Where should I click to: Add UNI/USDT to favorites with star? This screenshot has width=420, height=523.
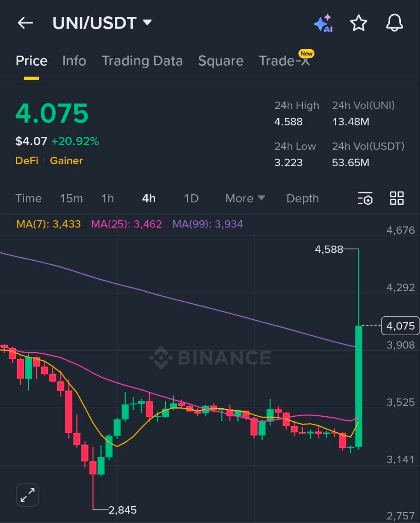[x=358, y=23]
